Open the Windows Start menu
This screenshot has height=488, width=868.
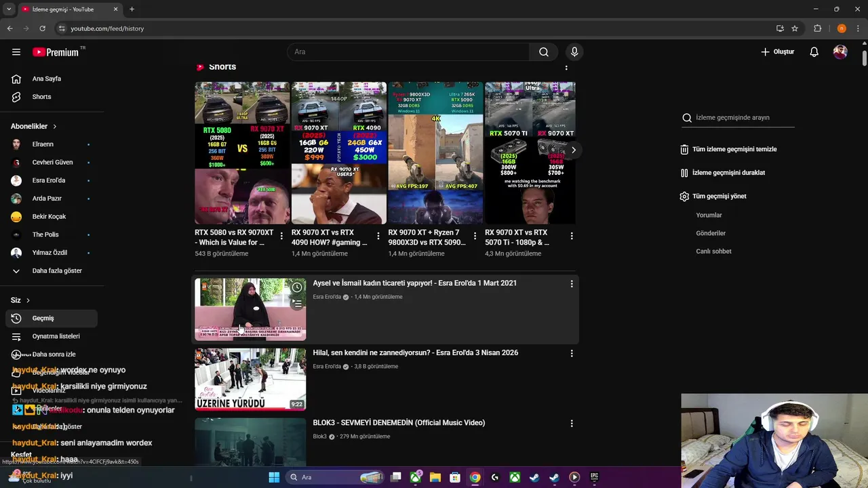[x=274, y=477]
